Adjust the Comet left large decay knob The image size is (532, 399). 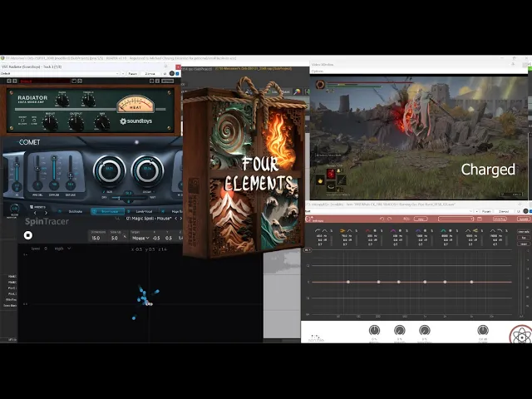click(109, 170)
